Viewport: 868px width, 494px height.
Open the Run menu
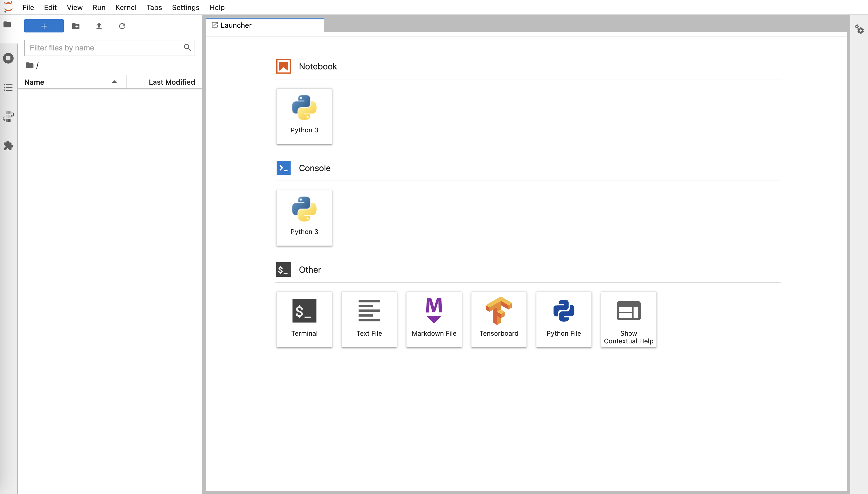(99, 7)
